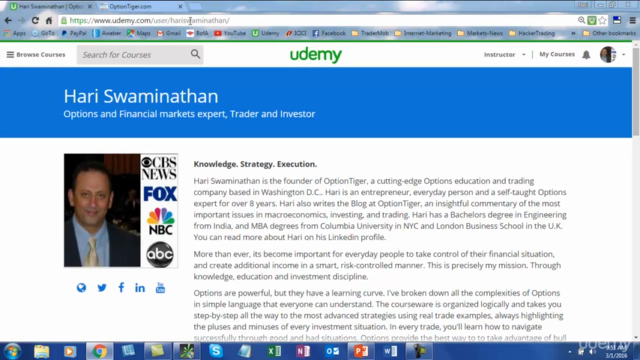Click the magnifier search icon in Udemy search
This screenshot has height=360, width=640.
196,54
